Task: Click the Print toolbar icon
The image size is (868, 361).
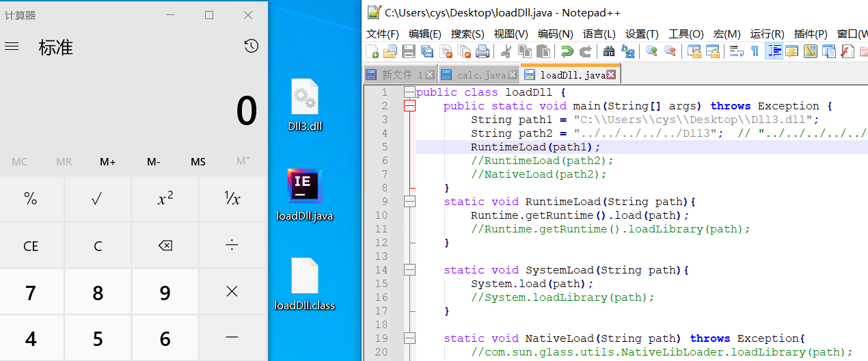Action: point(483,51)
